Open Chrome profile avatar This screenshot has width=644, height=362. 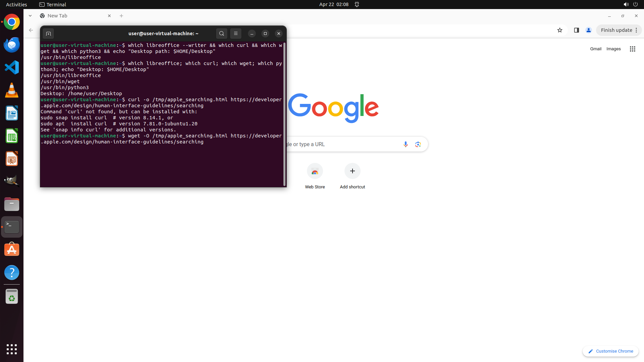click(588, 30)
